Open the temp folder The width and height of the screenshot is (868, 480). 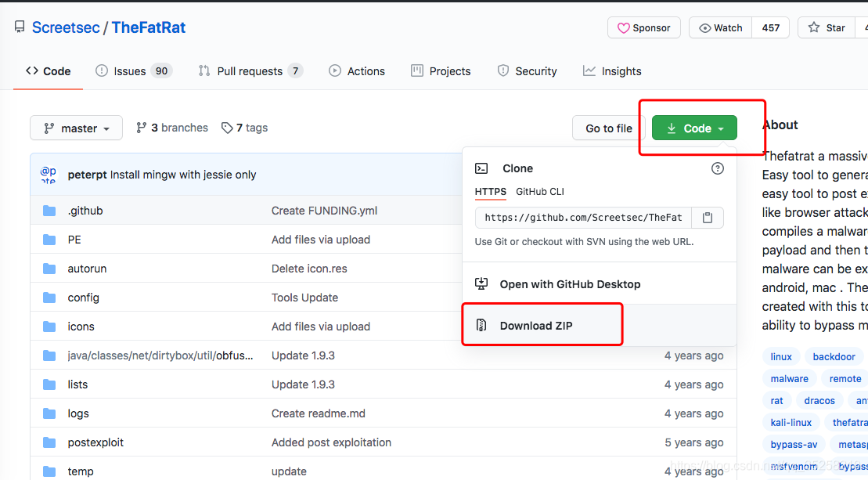click(x=81, y=471)
